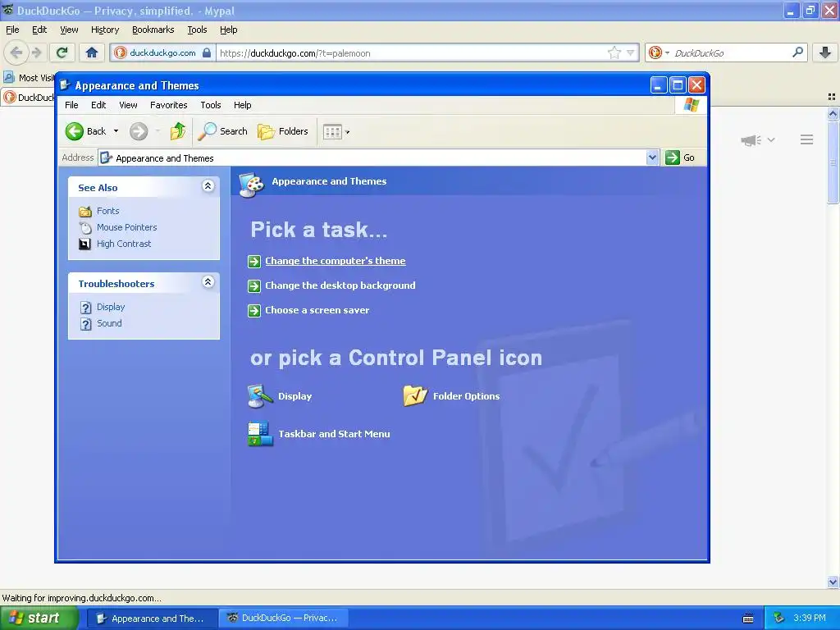Click Most Visited bookmark in Mypal toolbar
Image resolution: width=840 pixels, height=630 pixels.
[x=29, y=78]
